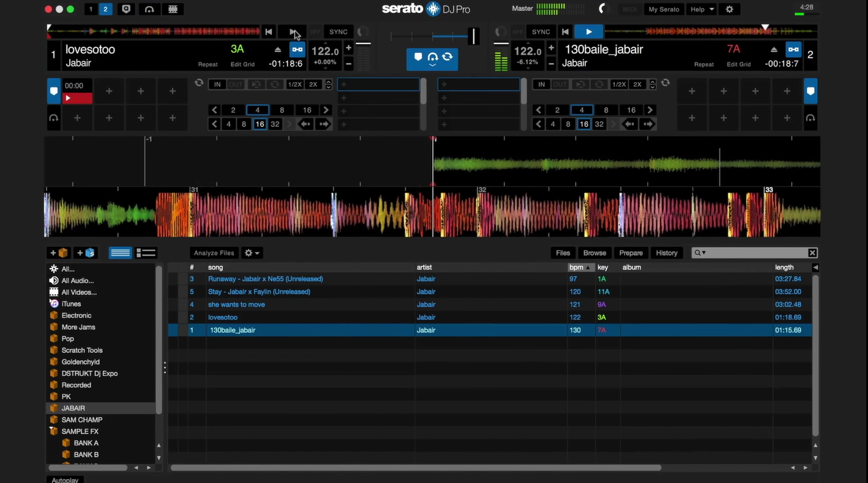868x483 pixels.
Task: Shift deck 1 loop right
Action: pyautogui.click(x=324, y=124)
